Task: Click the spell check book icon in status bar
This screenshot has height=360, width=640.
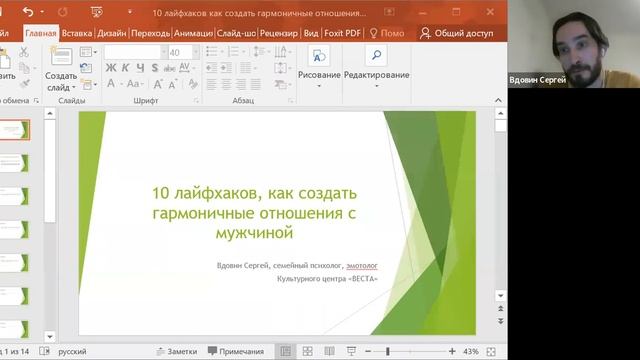Action: tap(44, 351)
